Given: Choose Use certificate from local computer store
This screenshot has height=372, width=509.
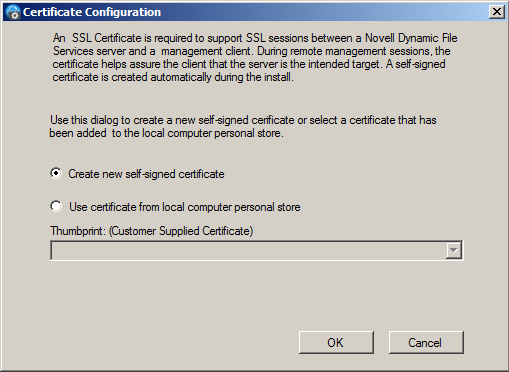Looking at the screenshot, I should [56, 206].
